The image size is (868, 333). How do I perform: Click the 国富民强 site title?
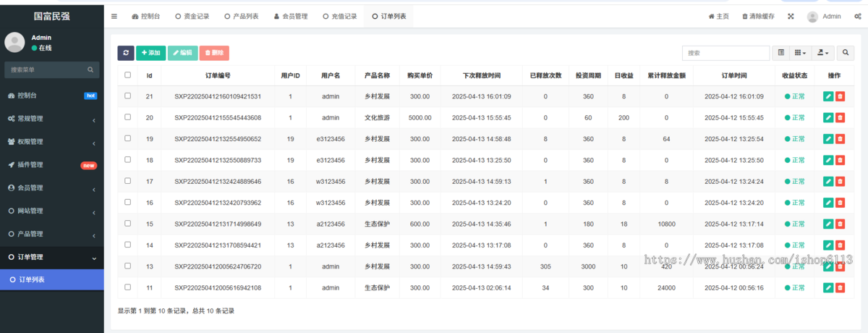(52, 15)
